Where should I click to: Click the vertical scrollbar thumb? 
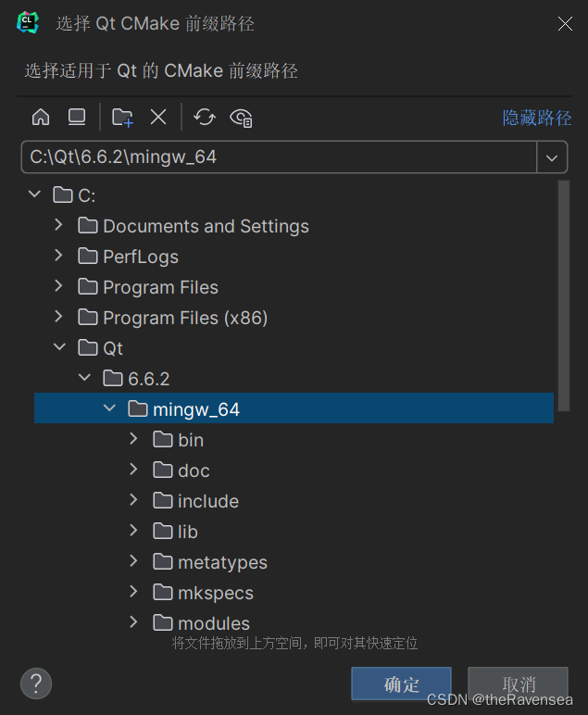(564, 296)
